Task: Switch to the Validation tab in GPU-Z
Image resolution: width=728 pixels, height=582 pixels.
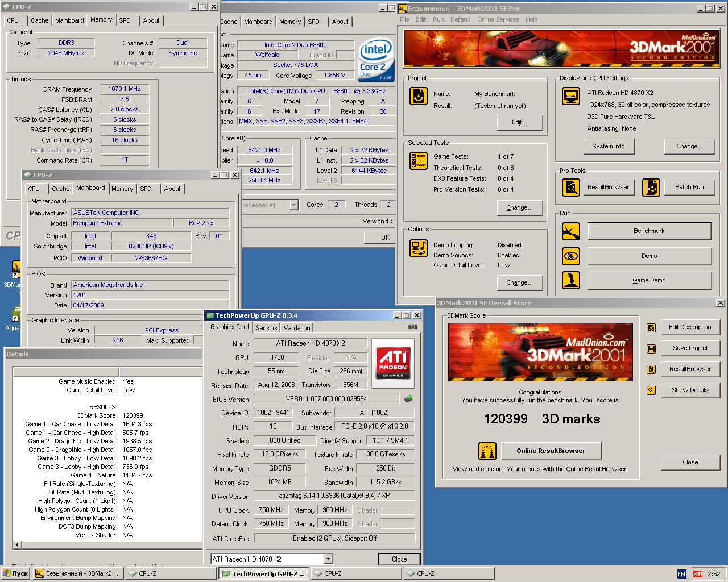Action: pyautogui.click(x=297, y=328)
